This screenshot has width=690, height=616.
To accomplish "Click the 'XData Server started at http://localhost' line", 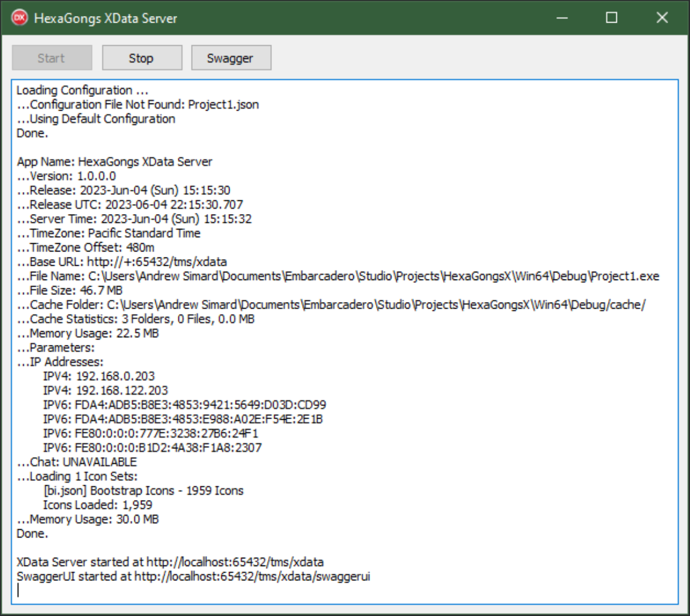I will click(x=170, y=562).
